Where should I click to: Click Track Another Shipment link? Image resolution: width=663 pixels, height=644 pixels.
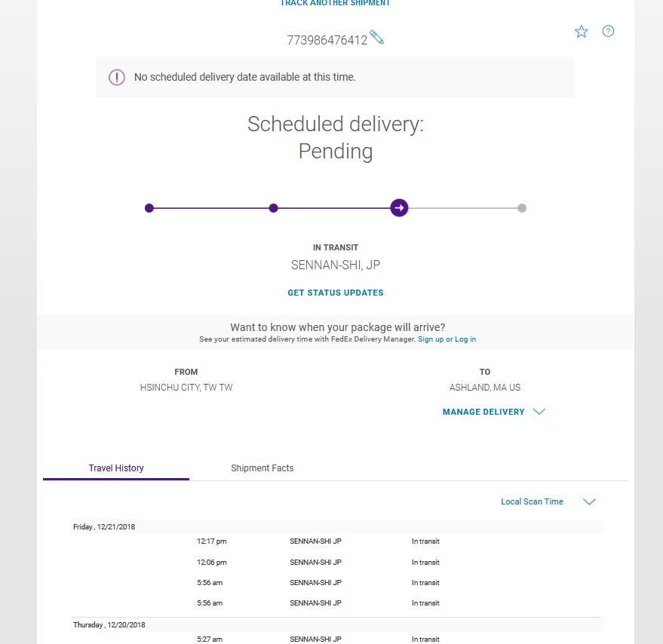click(336, 3)
